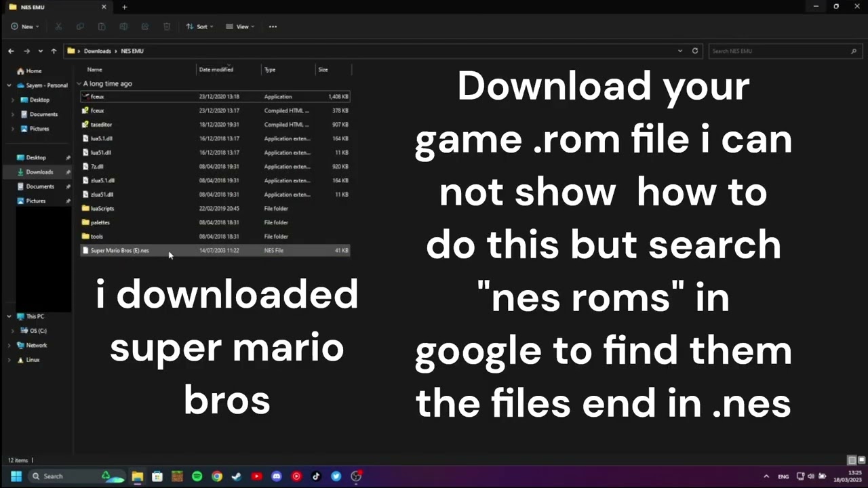Open TikTok from the taskbar
This screenshot has height=488, width=868.
pyautogui.click(x=316, y=476)
